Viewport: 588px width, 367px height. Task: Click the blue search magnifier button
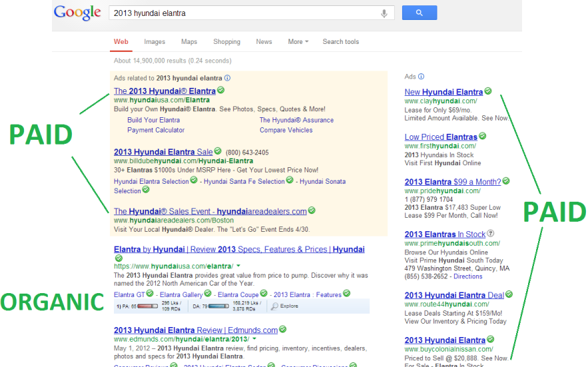pyautogui.click(x=420, y=13)
